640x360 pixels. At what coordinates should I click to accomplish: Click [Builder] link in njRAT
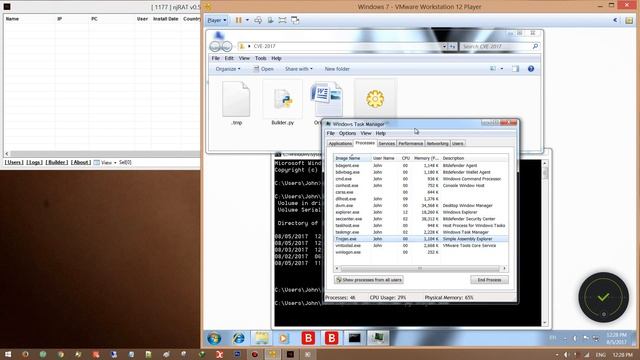[57, 162]
